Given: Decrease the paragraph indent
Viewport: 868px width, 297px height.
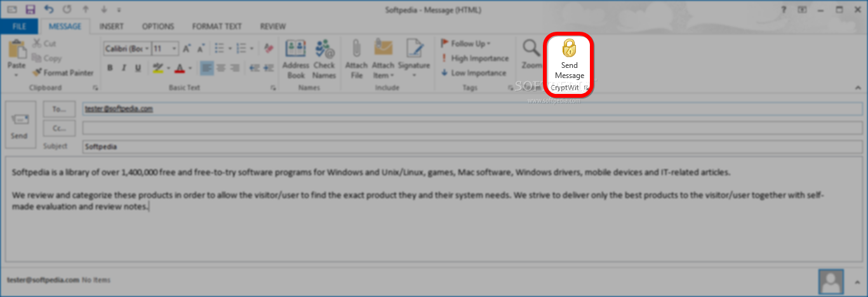Looking at the screenshot, I should (254, 67).
